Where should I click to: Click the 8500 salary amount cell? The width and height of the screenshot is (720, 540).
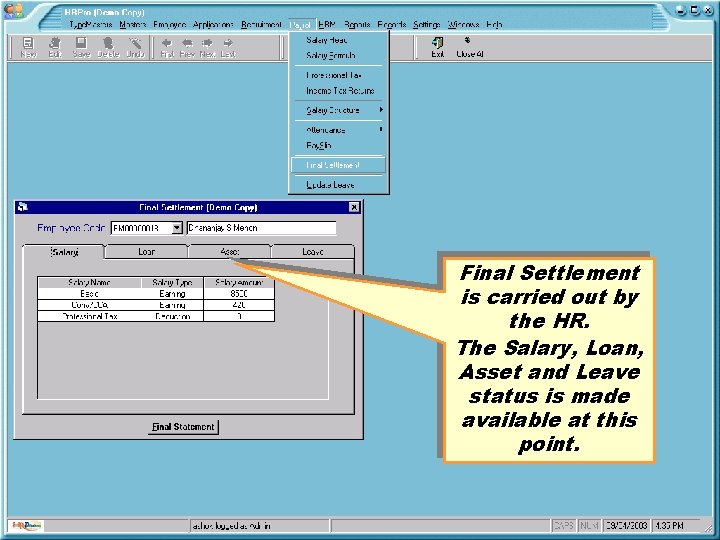pyautogui.click(x=239, y=294)
